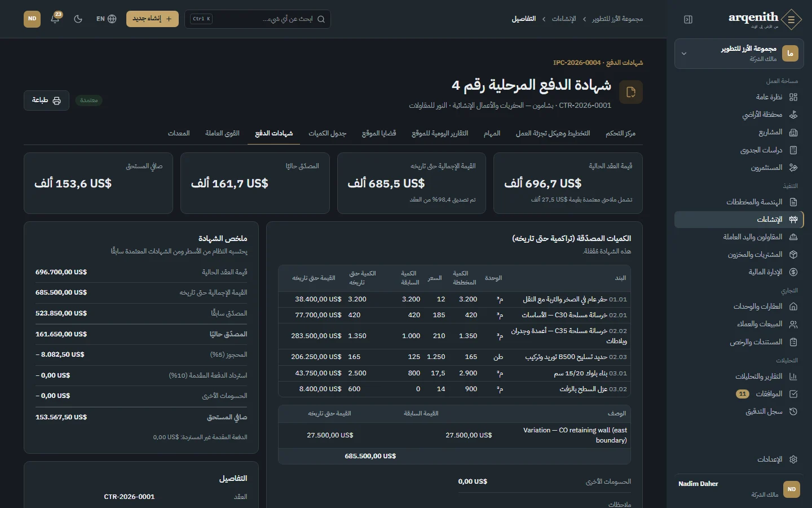Screen dimensions: 812x508
Task: Expand the مجموعة الأرز للتطوير company switcher
Action: (x=739, y=54)
